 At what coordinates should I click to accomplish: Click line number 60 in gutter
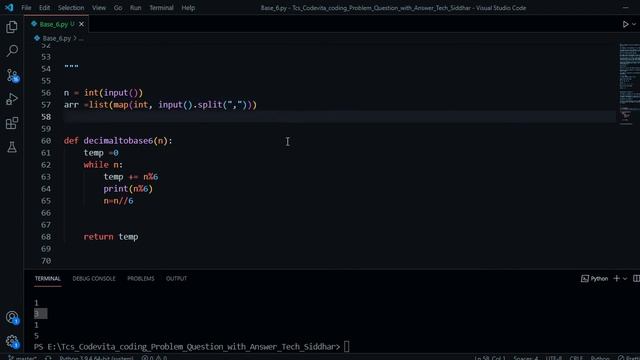pos(46,141)
